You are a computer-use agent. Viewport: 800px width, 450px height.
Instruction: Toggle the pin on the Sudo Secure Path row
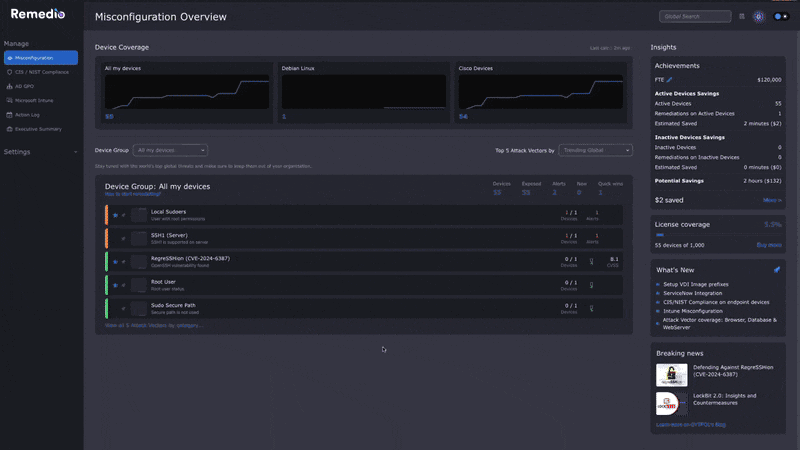pyautogui.click(x=123, y=309)
